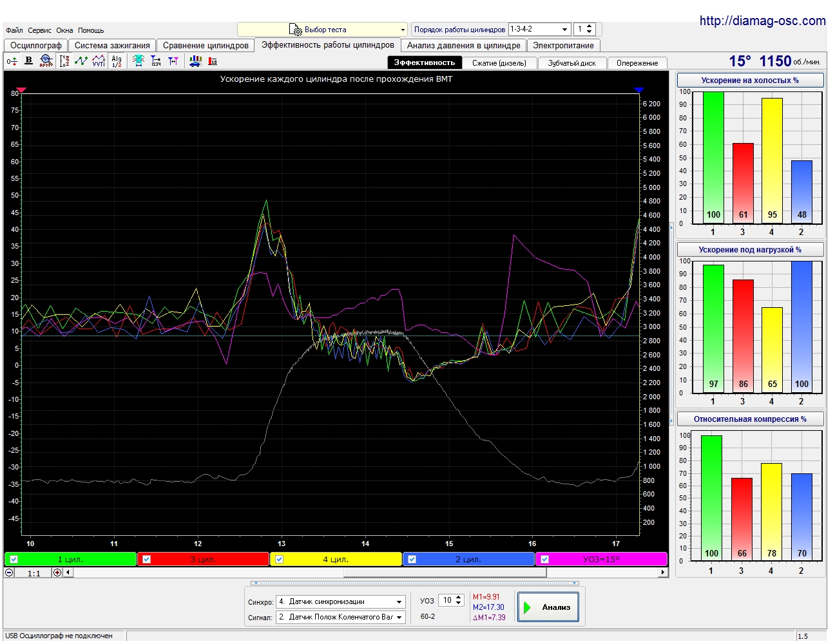Expand the Выбор теста dropdown
The height and width of the screenshot is (644, 835).
tap(403, 30)
